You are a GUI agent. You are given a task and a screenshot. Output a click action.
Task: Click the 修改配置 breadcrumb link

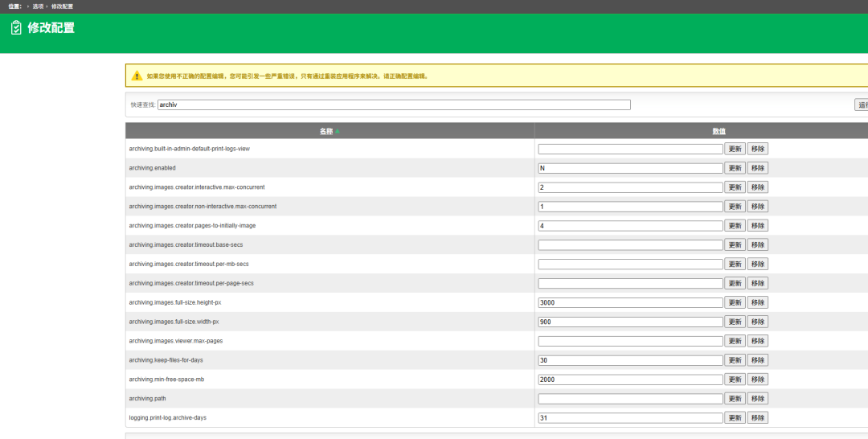62,6
